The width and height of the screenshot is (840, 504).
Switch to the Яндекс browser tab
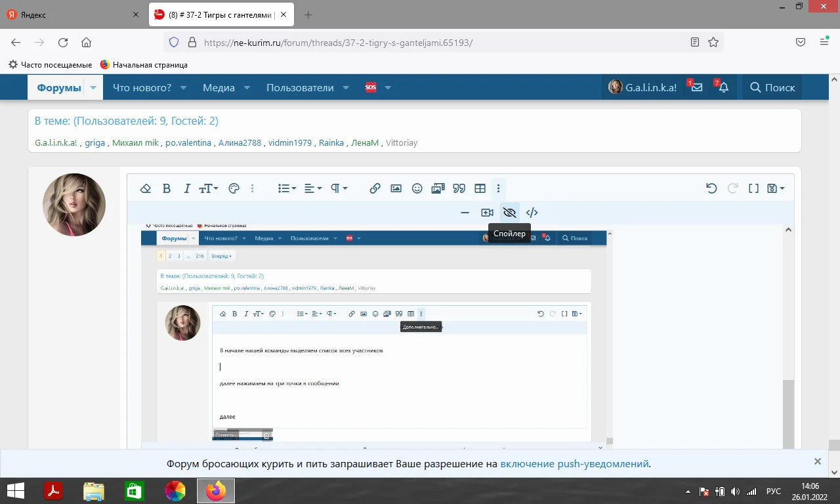click(x=72, y=14)
